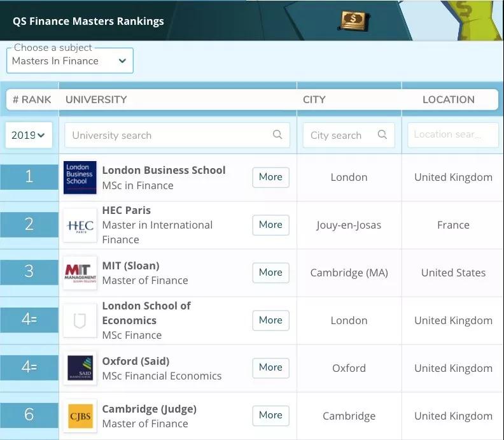
Task: Open the London Business School link
Action: pyautogui.click(x=164, y=170)
